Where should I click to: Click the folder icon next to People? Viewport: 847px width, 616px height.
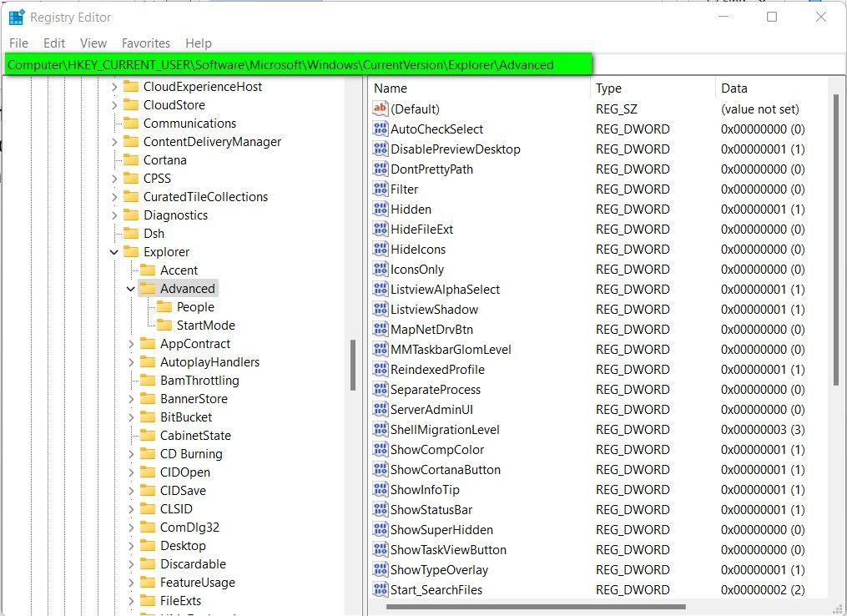point(164,307)
